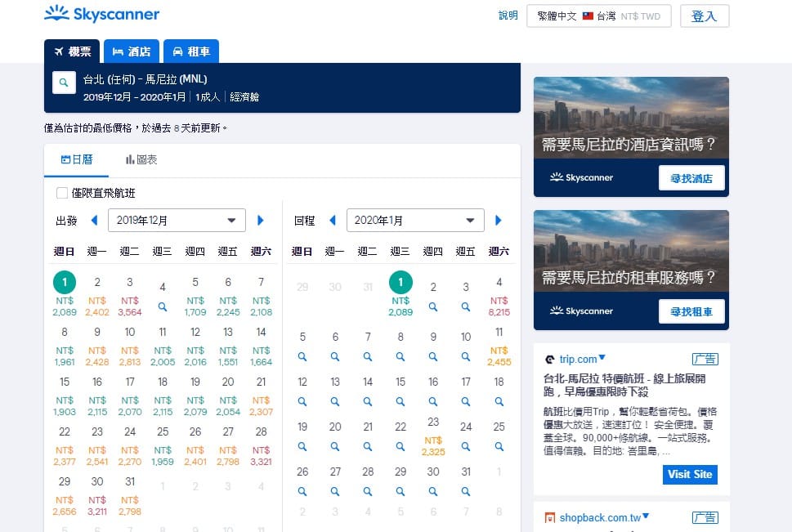Search price for January 26 return
Screen dimensions: 792x532
[302, 491]
